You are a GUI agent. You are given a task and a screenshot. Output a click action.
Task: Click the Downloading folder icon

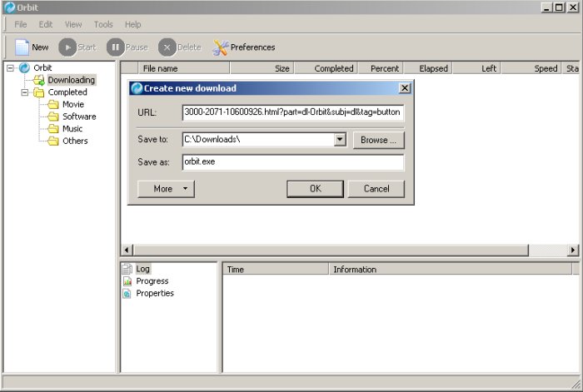pos(38,80)
